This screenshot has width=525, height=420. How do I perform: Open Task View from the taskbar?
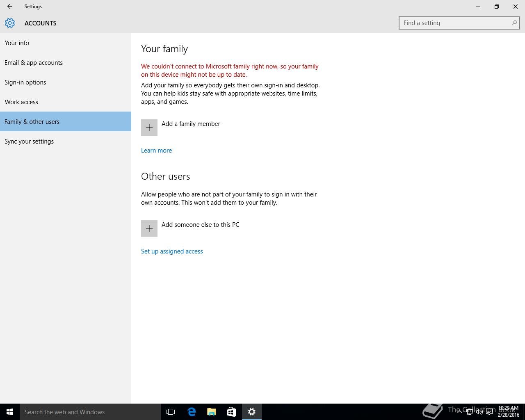click(x=171, y=412)
